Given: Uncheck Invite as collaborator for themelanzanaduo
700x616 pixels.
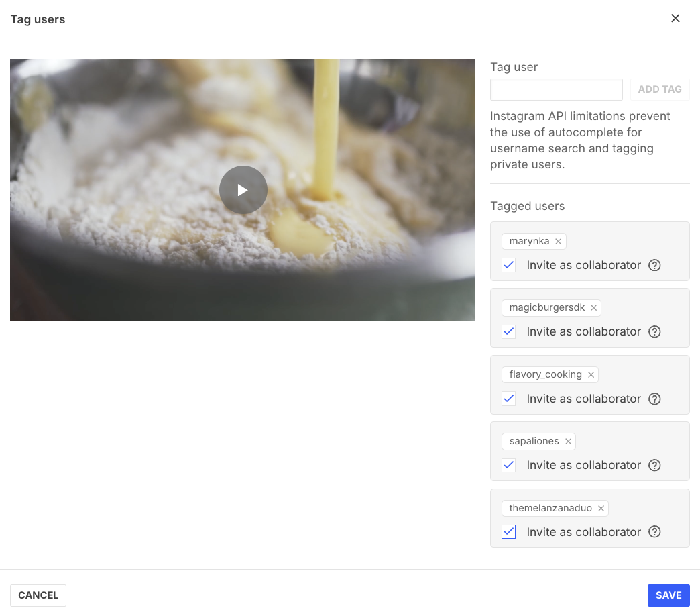Looking at the screenshot, I should (x=508, y=532).
